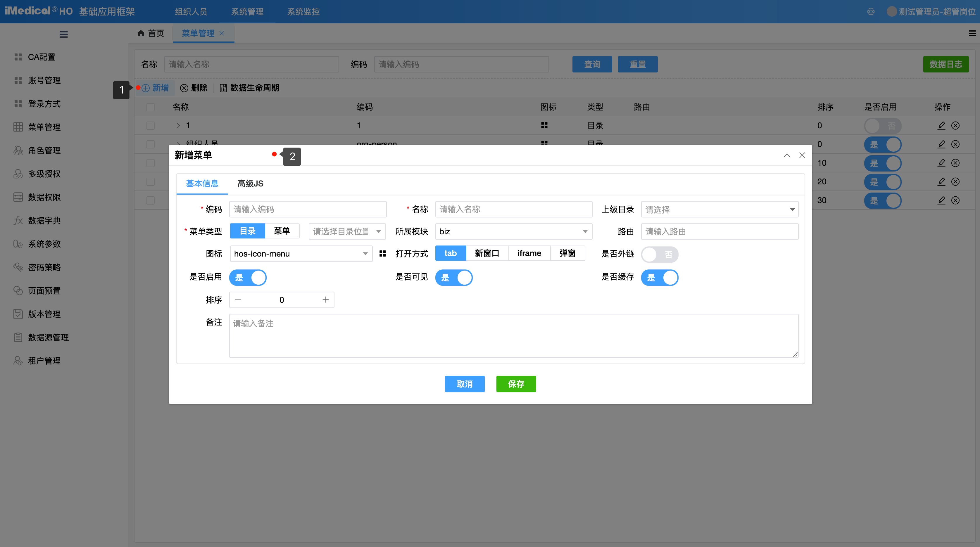980x547 pixels.
Task: Switch to 高级JS tab
Action: pyautogui.click(x=250, y=184)
